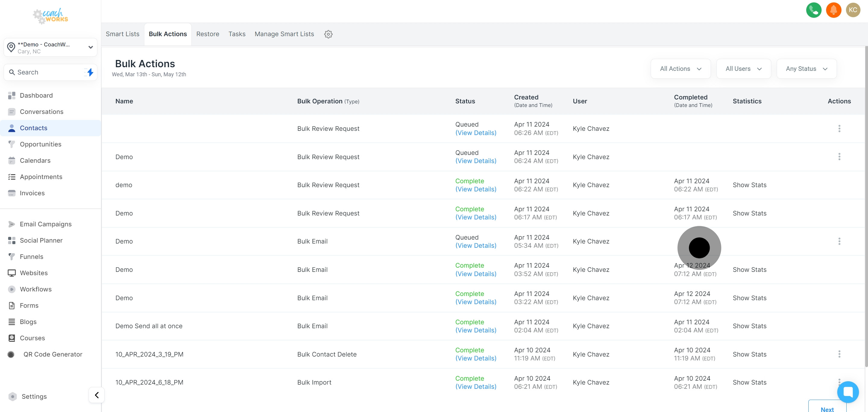Image resolution: width=868 pixels, height=412 pixels.
Task: Expand the All Users filter dropdown
Action: pyautogui.click(x=743, y=69)
